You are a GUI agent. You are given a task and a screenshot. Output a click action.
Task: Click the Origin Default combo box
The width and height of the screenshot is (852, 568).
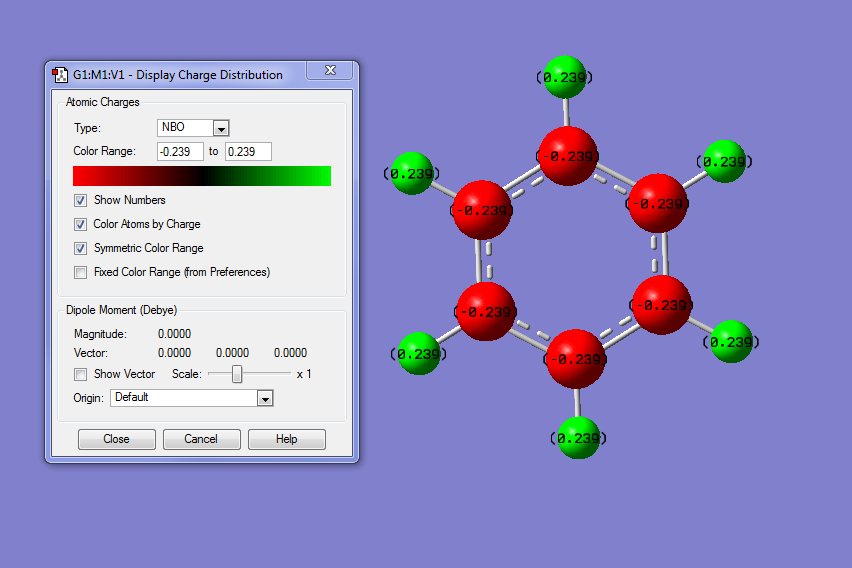(x=191, y=398)
